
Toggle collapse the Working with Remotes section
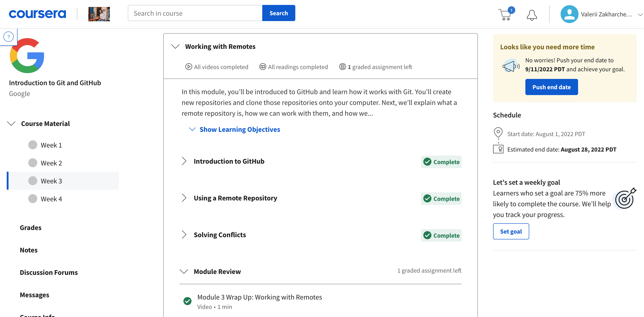[176, 46]
